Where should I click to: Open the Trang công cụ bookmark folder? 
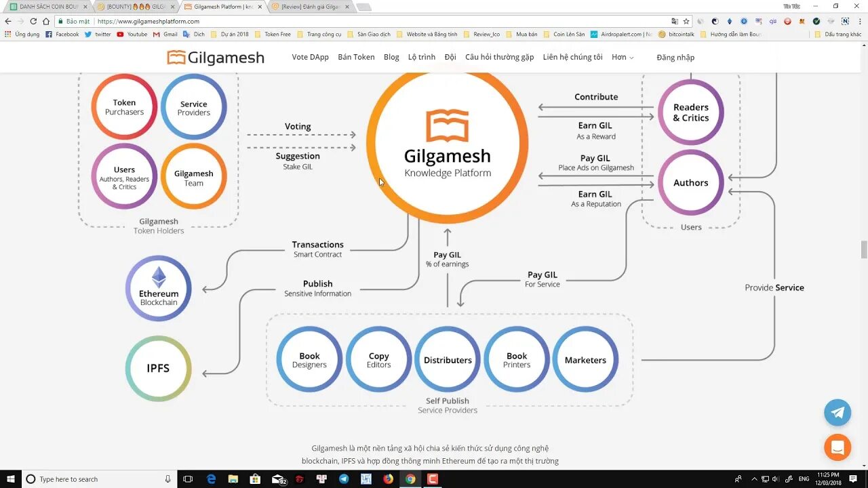[x=319, y=34]
